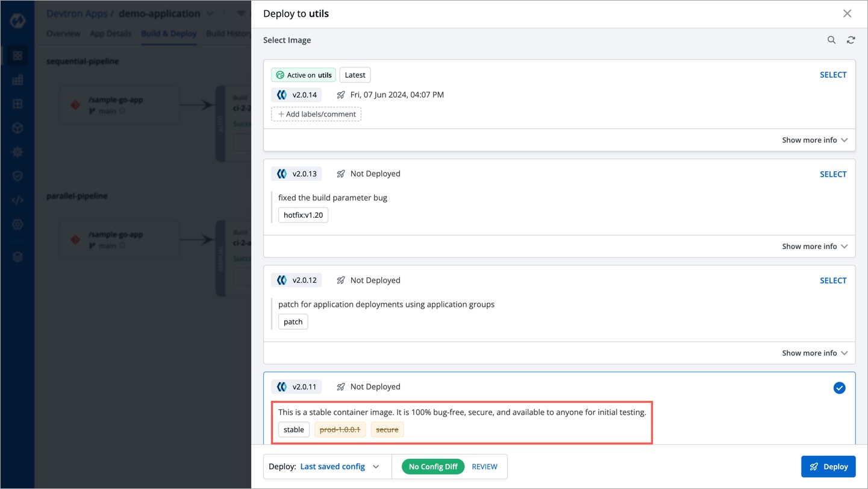
Task: Click the search icon in Select Image header
Action: [831, 40]
